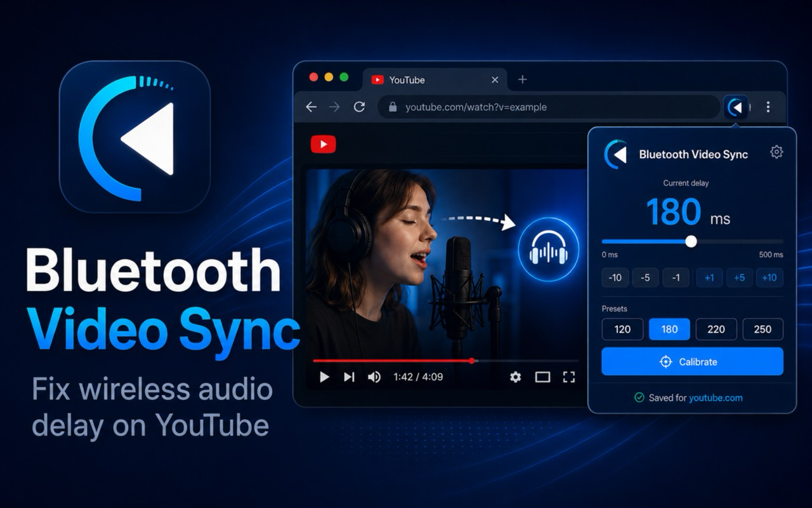Click the Bluetooth Video Sync popup title

point(693,154)
